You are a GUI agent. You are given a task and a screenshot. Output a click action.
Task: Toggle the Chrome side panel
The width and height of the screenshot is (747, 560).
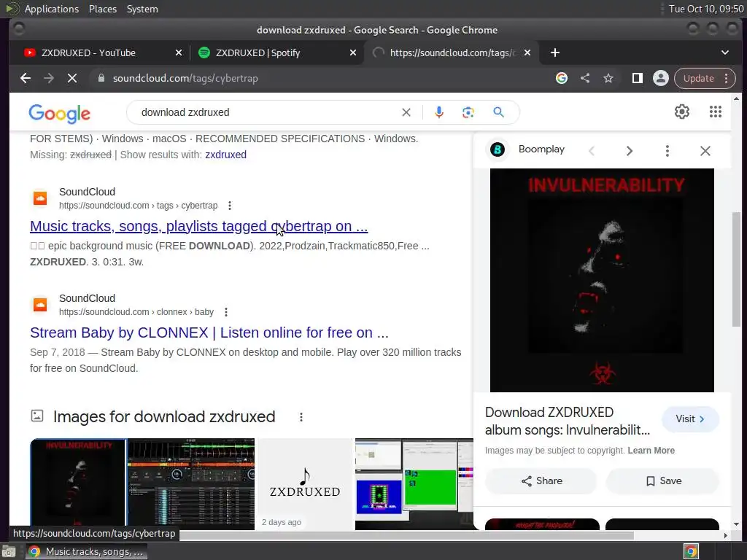[x=638, y=78]
